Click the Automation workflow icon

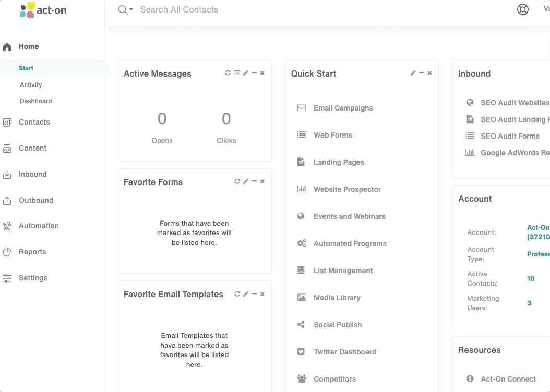tap(7, 226)
